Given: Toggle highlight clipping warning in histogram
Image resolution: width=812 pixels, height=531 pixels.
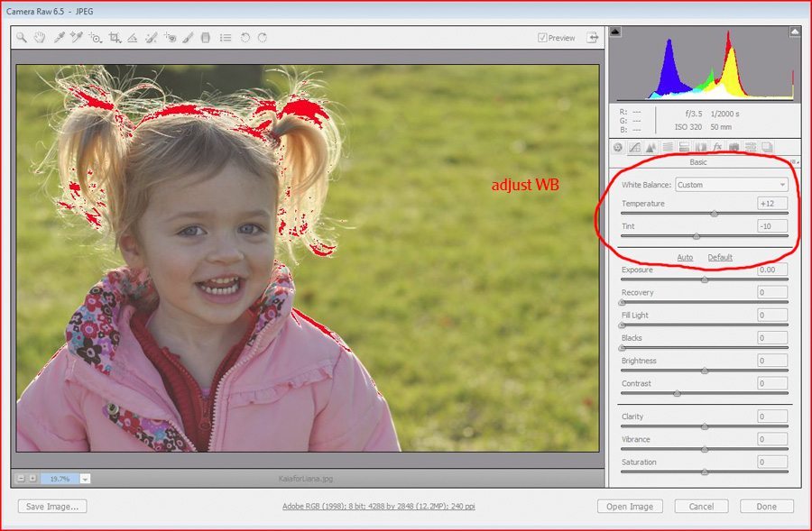Looking at the screenshot, I should tap(795, 32).
